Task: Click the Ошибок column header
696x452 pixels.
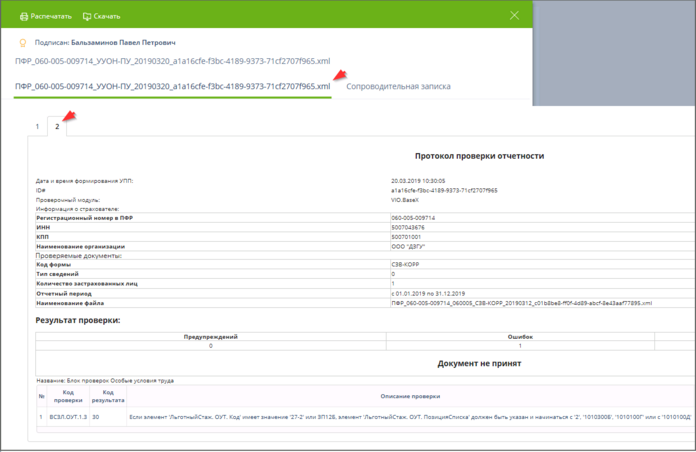Action: click(519, 337)
